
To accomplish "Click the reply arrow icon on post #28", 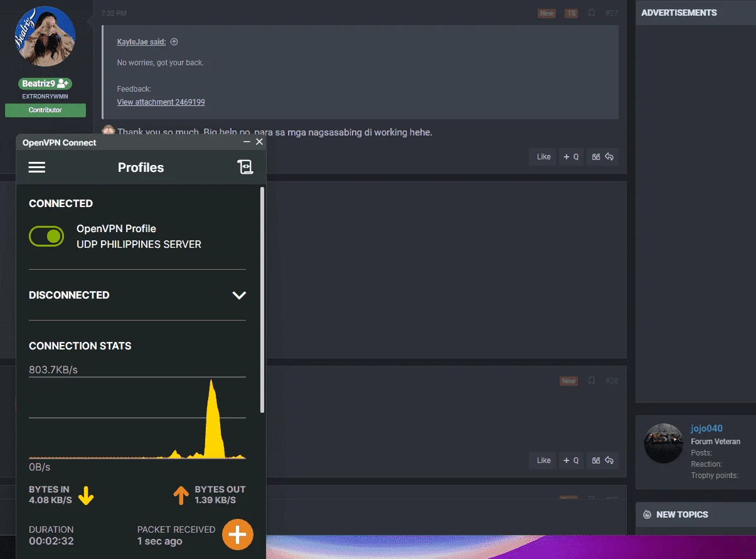I will 609,461.
